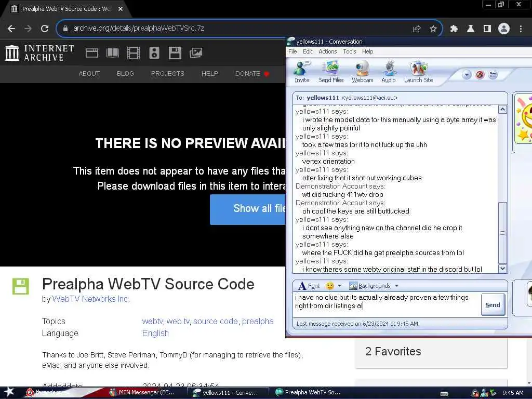Close the Prealpha WebTV browser tab
Viewport: 532px width, 399px height.
pos(121,9)
